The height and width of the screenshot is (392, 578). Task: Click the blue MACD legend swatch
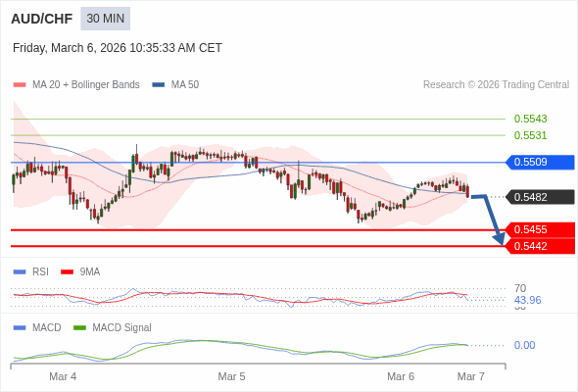(x=20, y=328)
